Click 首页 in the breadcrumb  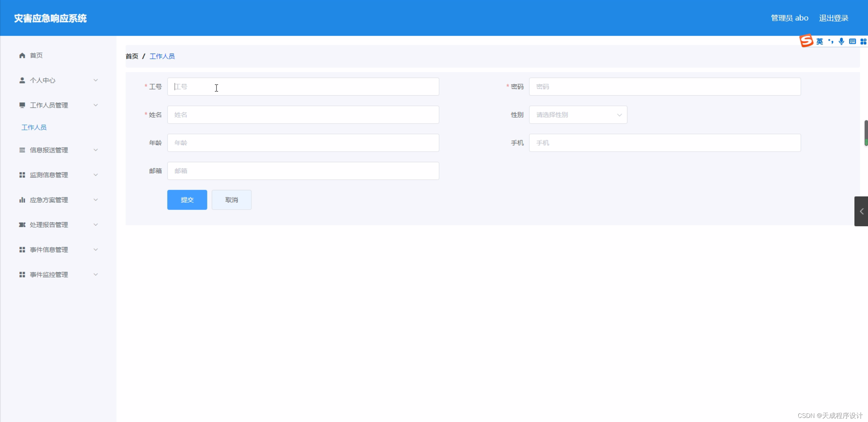pyautogui.click(x=132, y=56)
